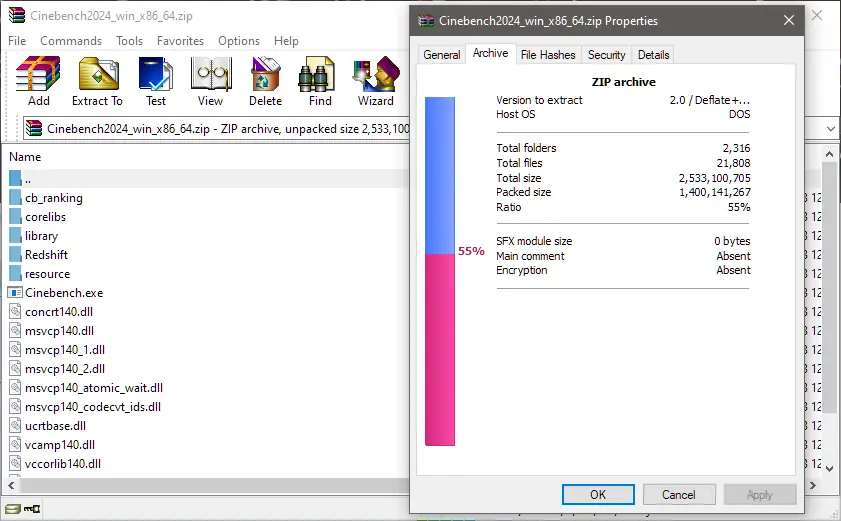Click the parent folder '..' icon
The image size is (841, 521).
[15, 178]
